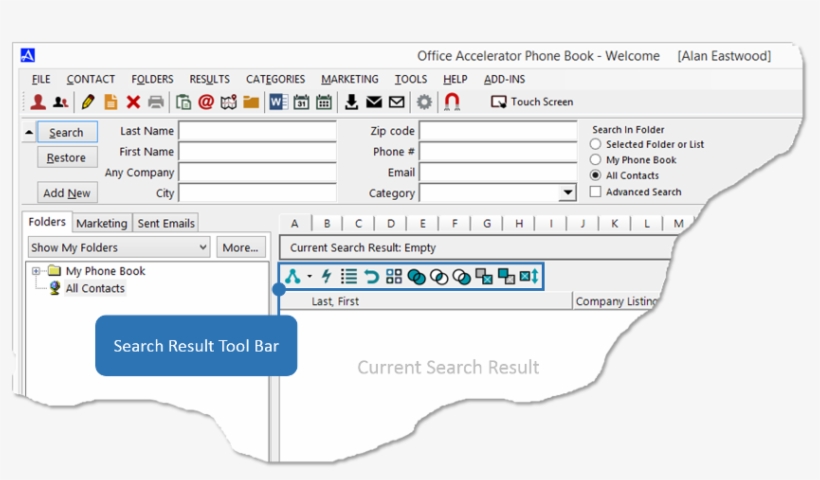Select the All Contacts radio button
Viewport: 820px width, 480px height.
(595, 175)
